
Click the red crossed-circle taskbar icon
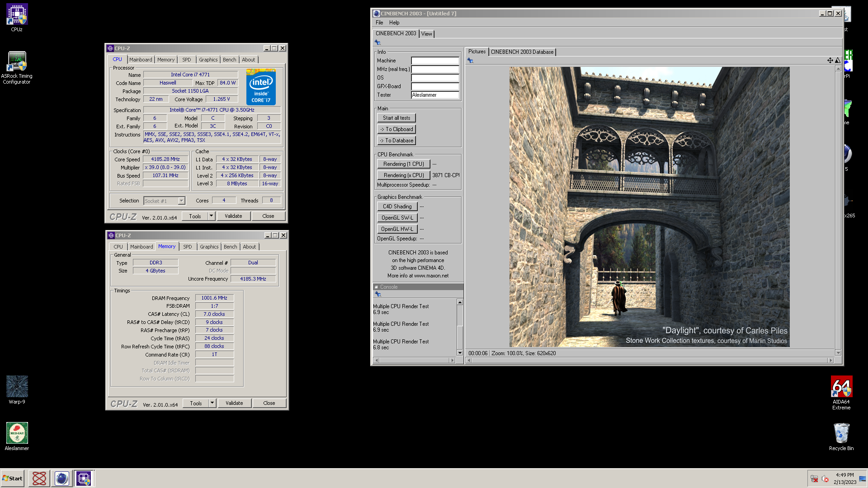(39, 478)
